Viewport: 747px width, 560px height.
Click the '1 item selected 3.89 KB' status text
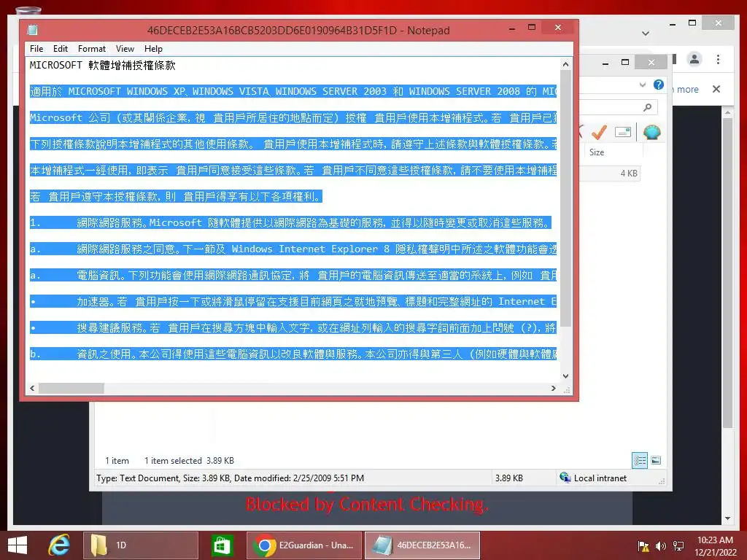click(189, 461)
